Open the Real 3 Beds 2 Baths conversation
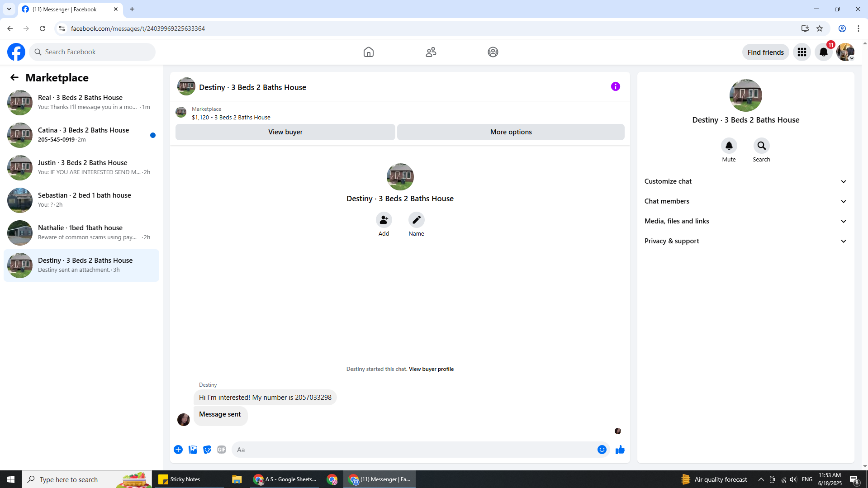The width and height of the screenshot is (868, 488). coord(81,103)
